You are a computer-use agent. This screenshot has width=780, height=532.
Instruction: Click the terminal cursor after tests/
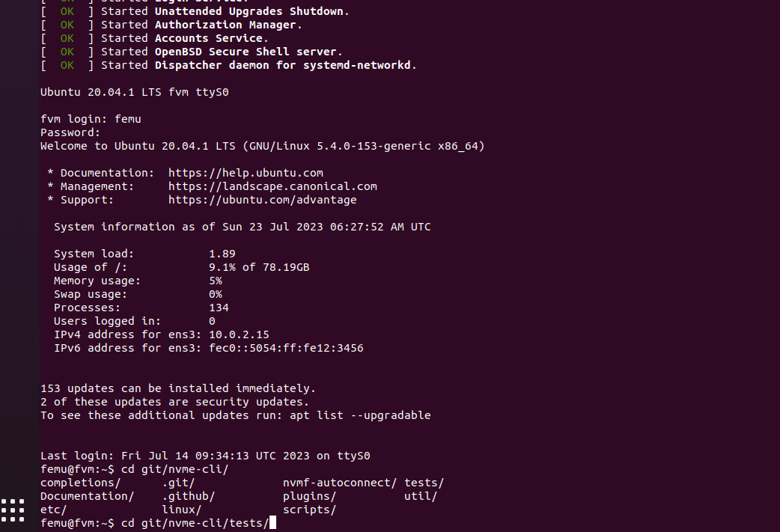pos(272,523)
